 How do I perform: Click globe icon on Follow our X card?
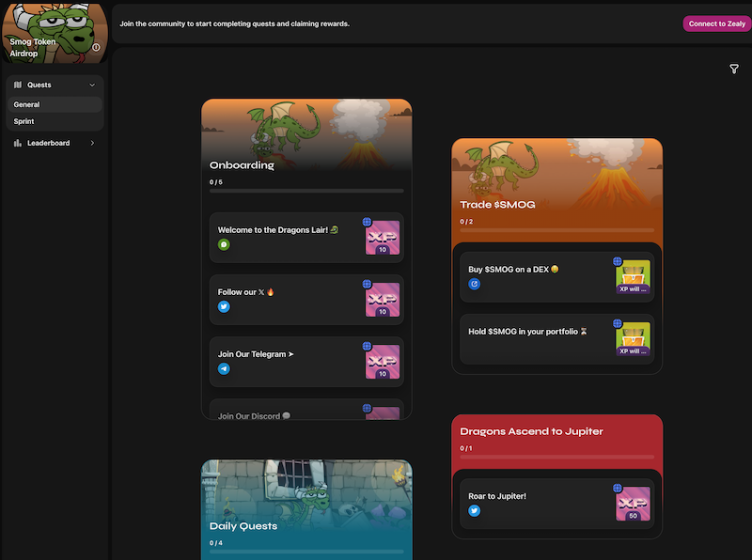pyautogui.click(x=367, y=284)
